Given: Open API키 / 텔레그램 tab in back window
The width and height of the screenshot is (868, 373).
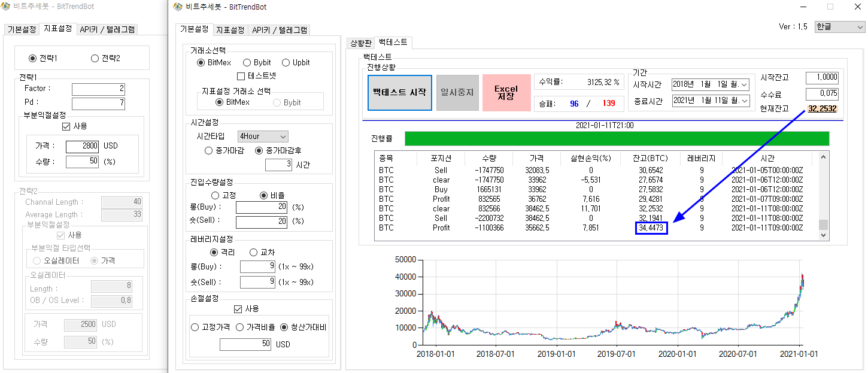Looking at the screenshot, I should [x=108, y=29].
